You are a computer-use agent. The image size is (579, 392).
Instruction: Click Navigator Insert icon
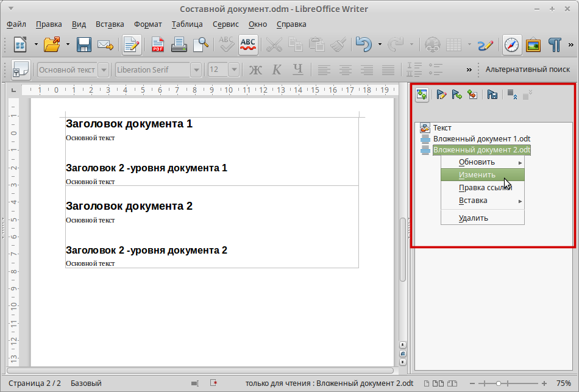pyautogui.click(x=472, y=94)
